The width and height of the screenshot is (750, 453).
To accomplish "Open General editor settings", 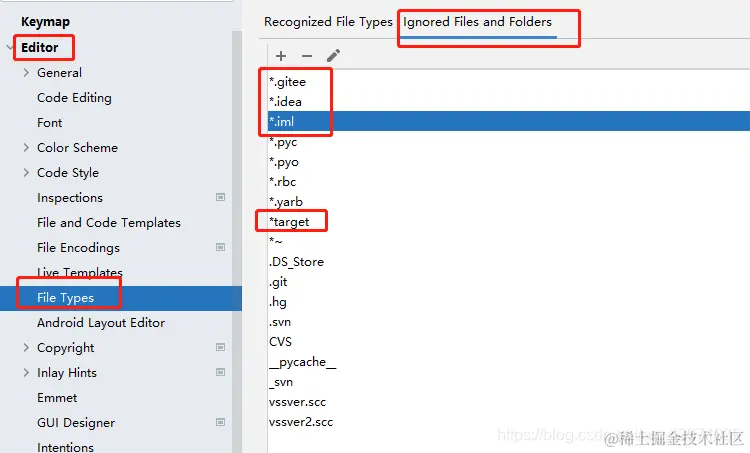I will point(59,73).
